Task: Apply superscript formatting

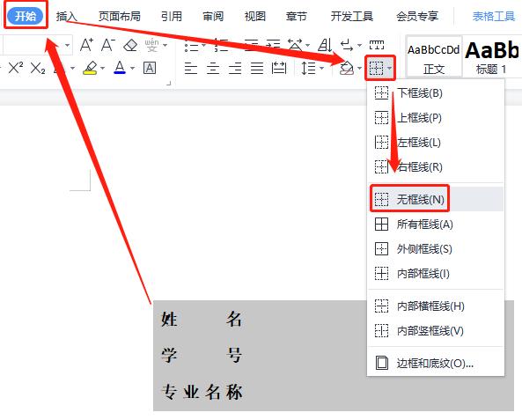Action: (x=16, y=68)
